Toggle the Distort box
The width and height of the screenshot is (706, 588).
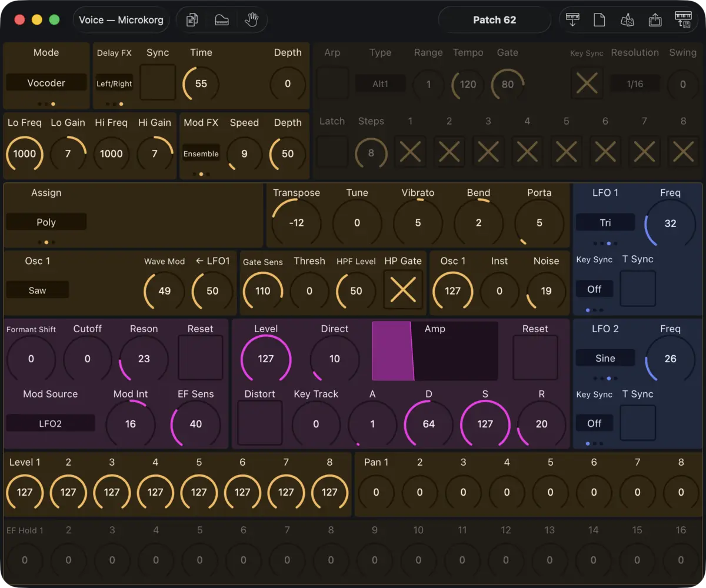(x=259, y=423)
